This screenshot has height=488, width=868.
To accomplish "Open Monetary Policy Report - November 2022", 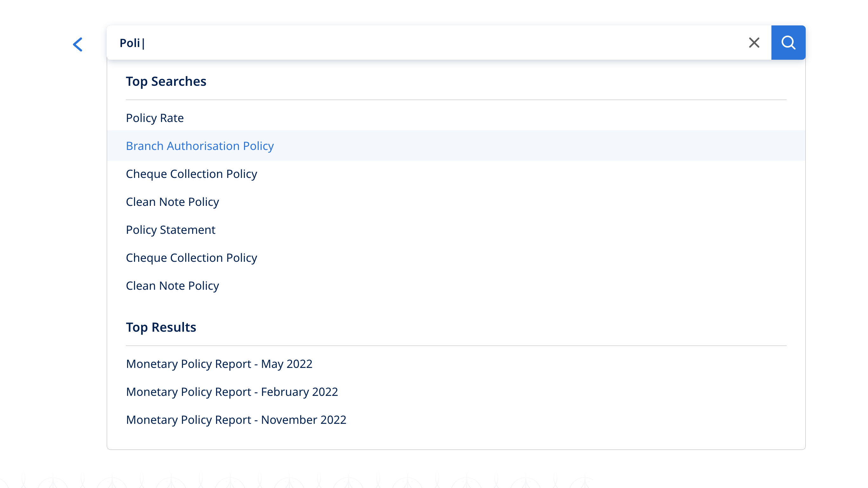I will tap(236, 420).
